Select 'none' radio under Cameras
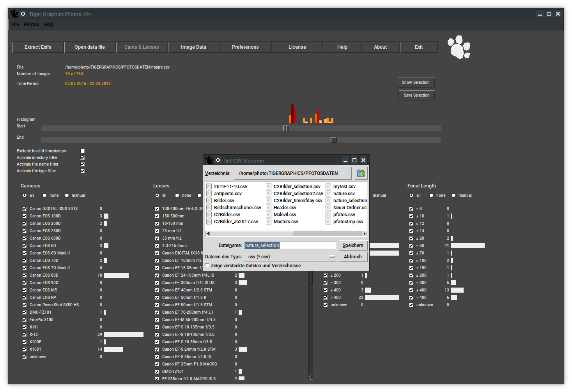 point(44,196)
